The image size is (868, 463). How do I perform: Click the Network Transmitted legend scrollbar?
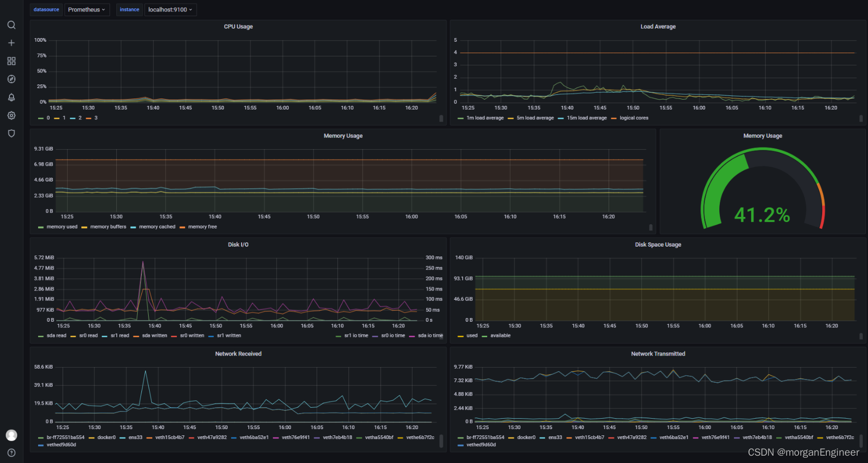click(861, 441)
